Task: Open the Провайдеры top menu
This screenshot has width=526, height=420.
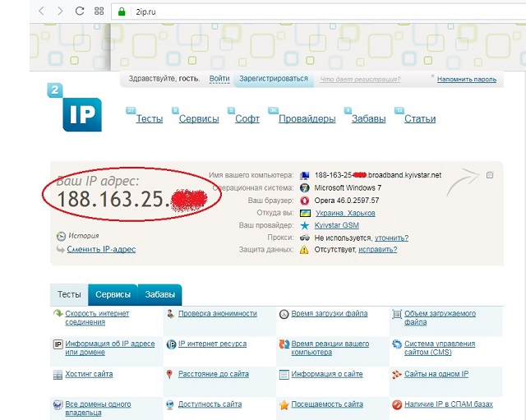Action: pyautogui.click(x=307, y=118)
